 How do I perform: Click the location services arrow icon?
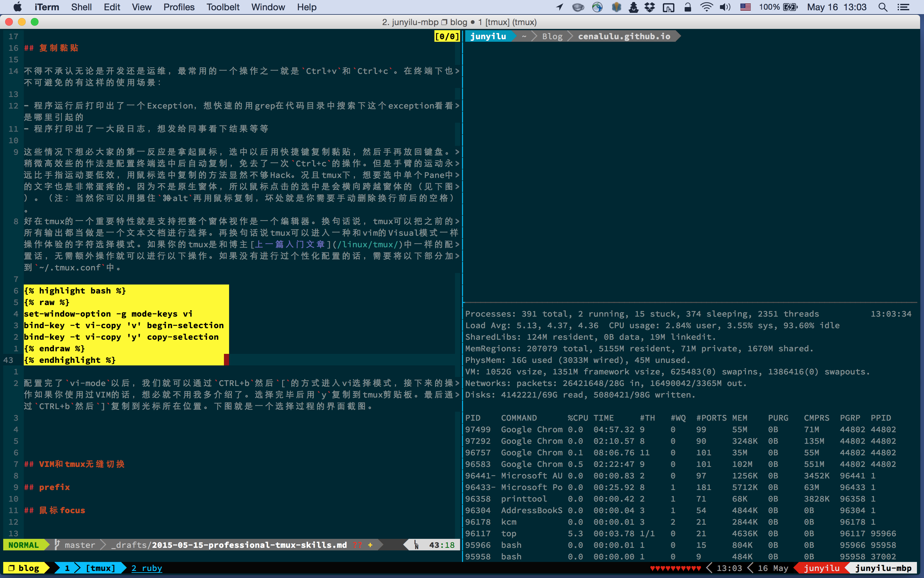pyautogui.click(x=559, y=7)
